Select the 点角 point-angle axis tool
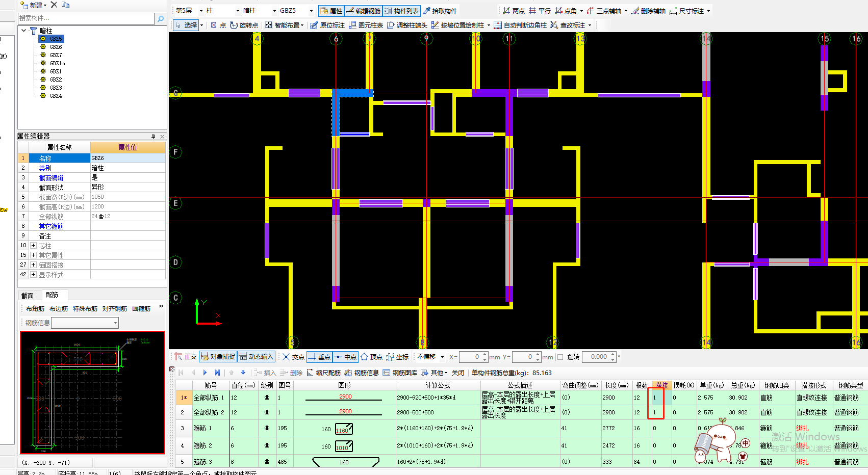 point(566,11)
